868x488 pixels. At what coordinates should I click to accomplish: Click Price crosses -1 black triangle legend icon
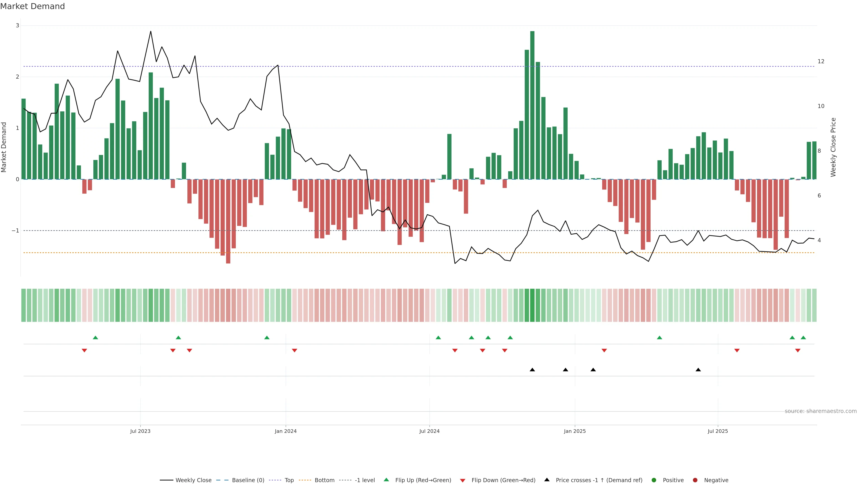point(547,480)
